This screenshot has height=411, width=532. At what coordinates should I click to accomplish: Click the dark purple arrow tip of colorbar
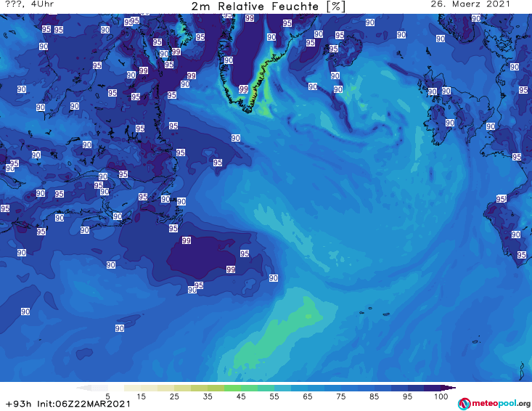click(x=449, y=388)
